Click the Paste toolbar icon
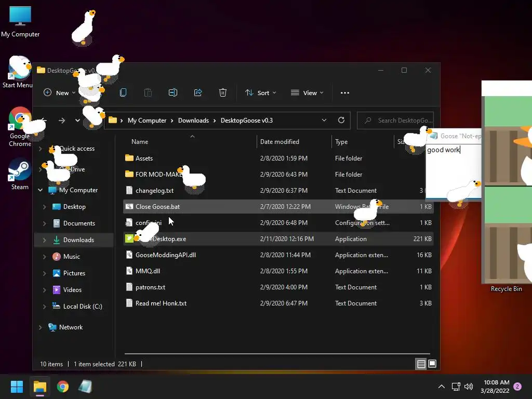 coord(148,92)
